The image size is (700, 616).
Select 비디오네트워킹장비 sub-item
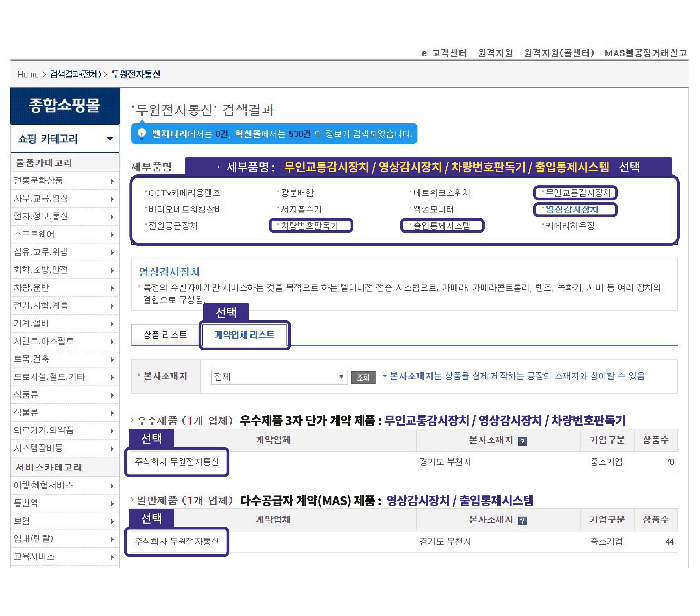click(x=185, y=209)
